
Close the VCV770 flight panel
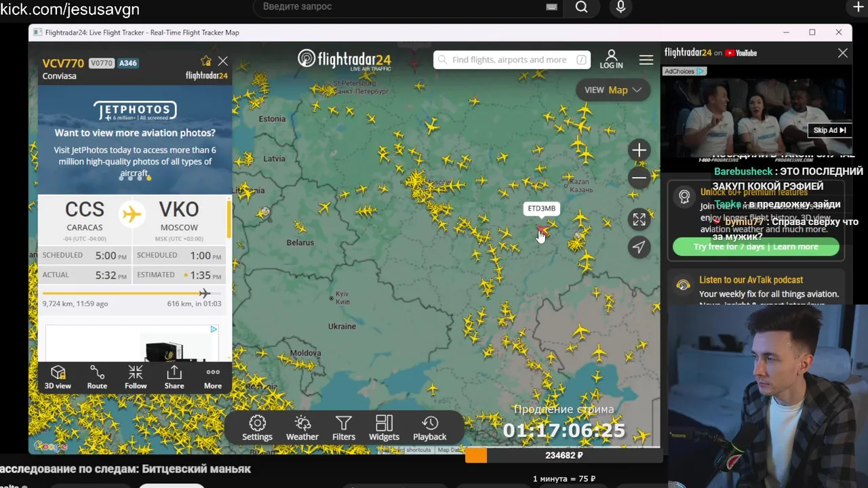(223, 61)
